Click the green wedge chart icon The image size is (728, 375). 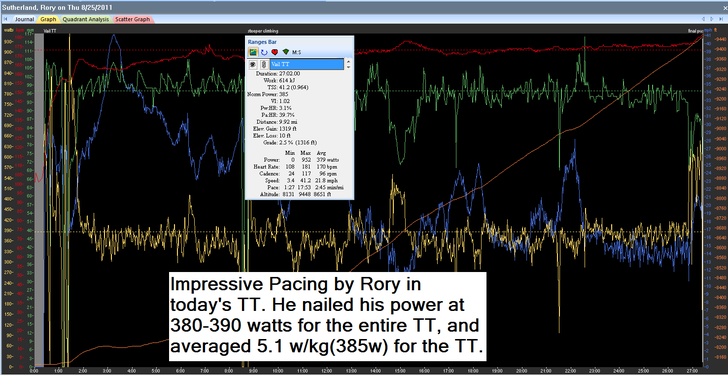tap(286, 52)
